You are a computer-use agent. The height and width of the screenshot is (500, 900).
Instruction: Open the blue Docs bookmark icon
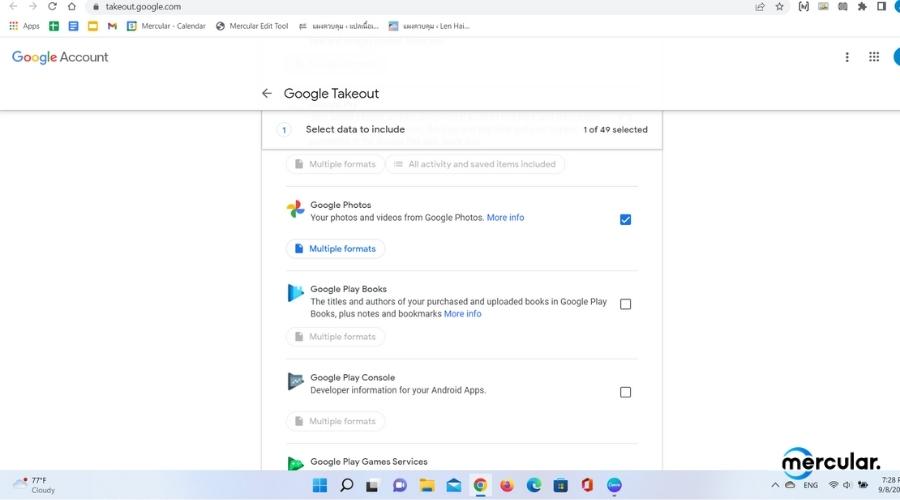[x=73, y=26]
